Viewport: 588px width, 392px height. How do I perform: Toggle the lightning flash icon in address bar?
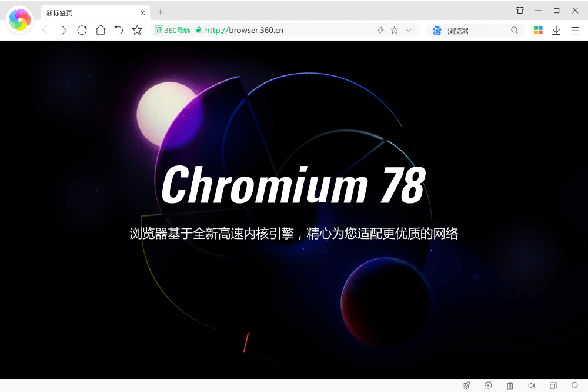[x=381, y=29]
